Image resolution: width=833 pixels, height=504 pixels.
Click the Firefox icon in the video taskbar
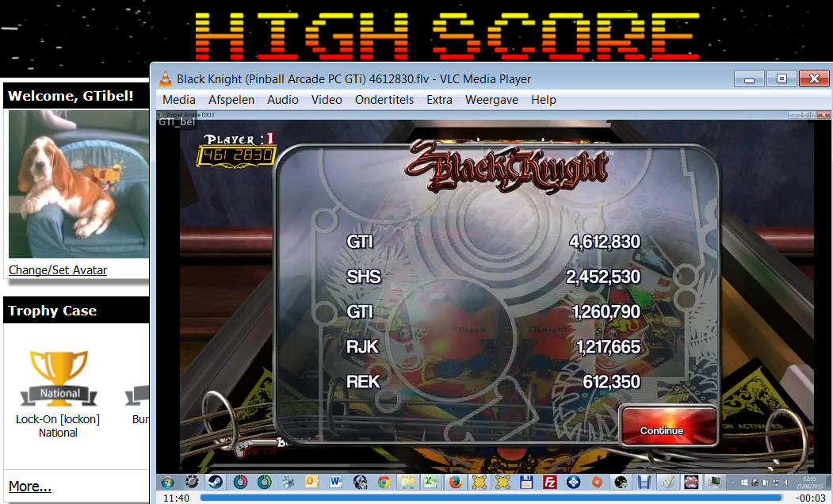pyautogui.click(x=455, y=482)
